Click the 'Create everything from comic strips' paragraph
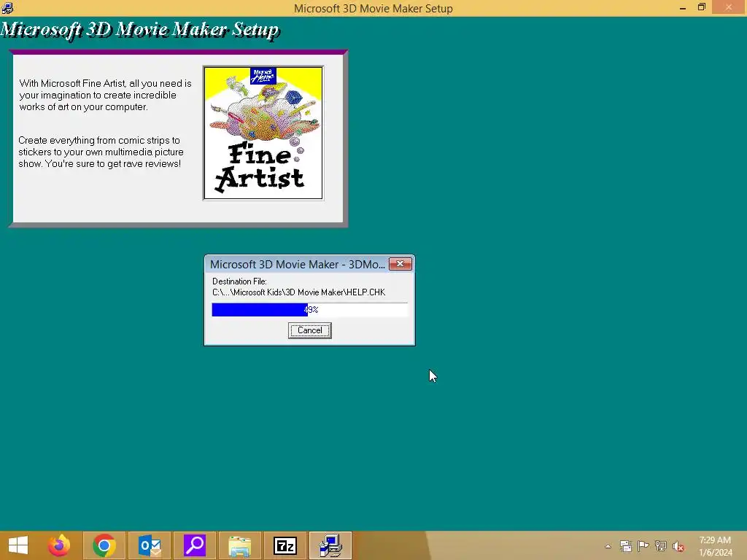Viewport: 747px width, 560px height. [101, 152]
